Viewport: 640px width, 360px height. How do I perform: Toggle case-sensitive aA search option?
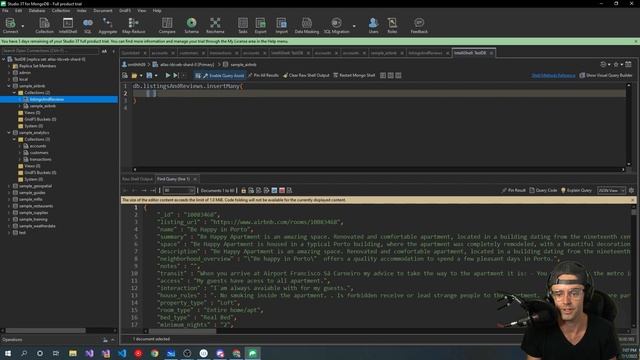(104, 51)
